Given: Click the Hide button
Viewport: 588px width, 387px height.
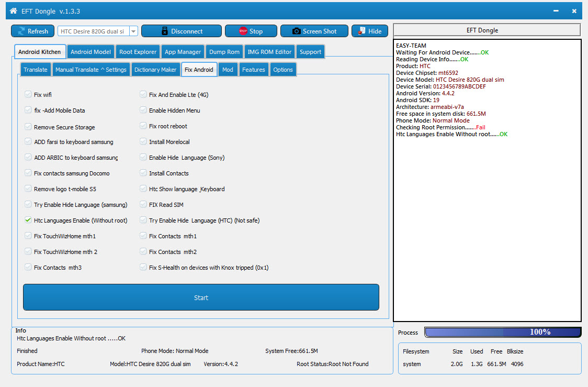Looking at the screenshot, I should click(x=370, y=31).
